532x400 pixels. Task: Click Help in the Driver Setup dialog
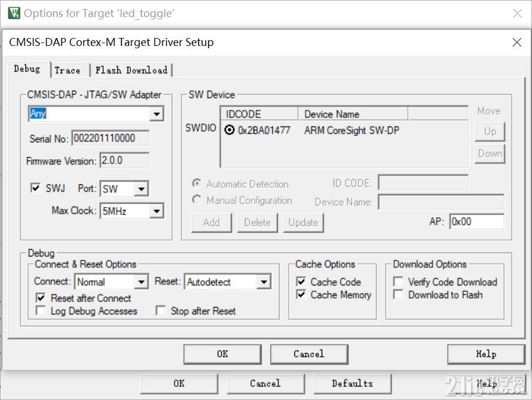coord(486,354)
